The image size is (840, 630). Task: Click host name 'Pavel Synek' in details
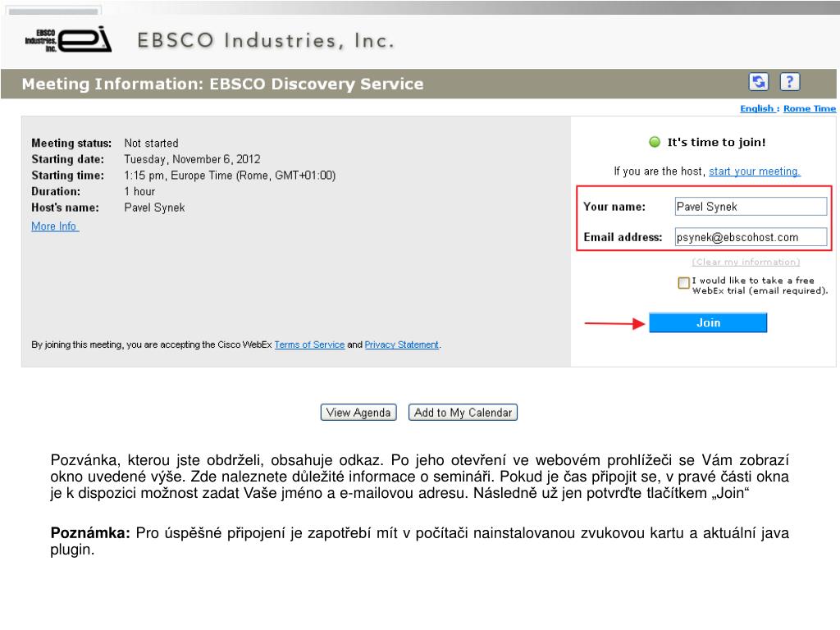pos(154,208)
